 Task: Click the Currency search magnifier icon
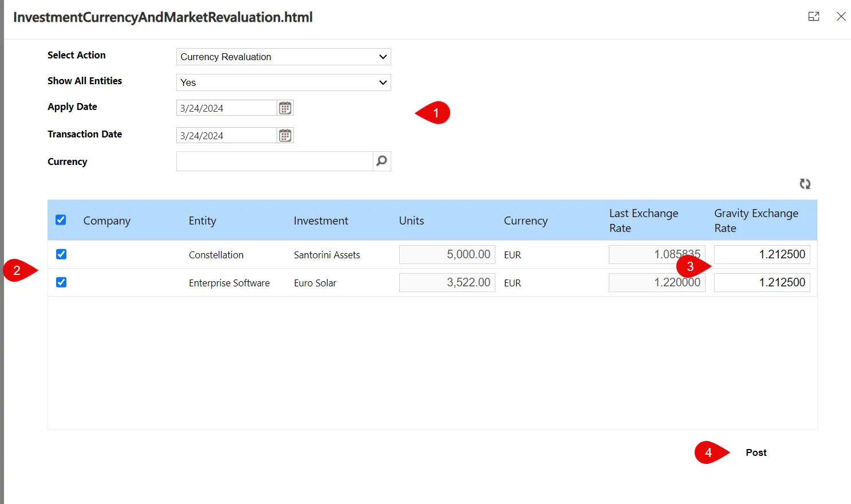pos(381,162)
